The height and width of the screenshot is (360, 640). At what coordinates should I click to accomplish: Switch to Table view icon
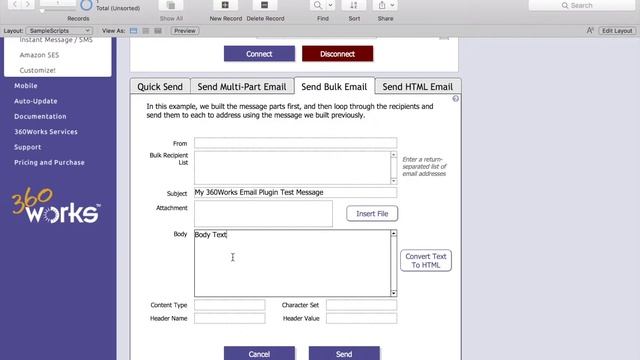[158, 31]
